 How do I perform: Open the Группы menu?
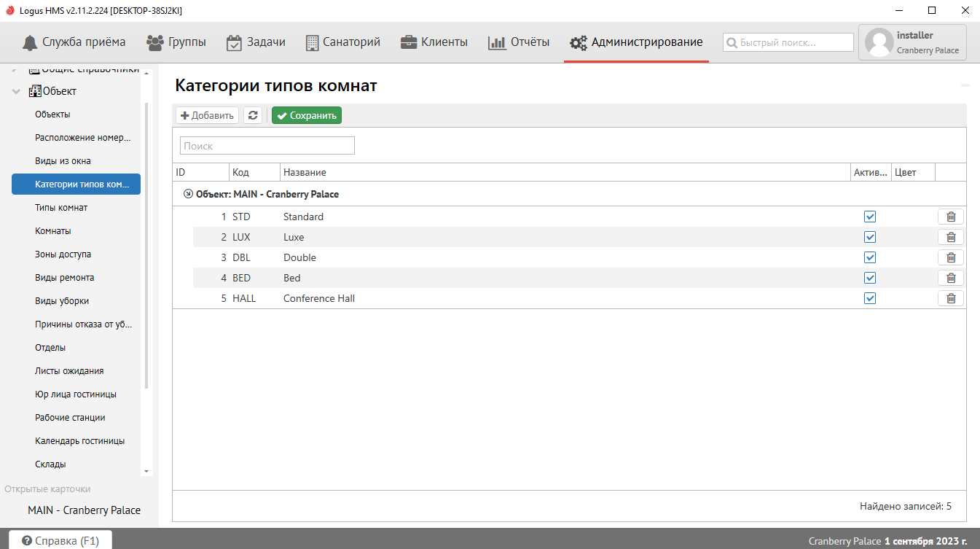pos(176,42)
